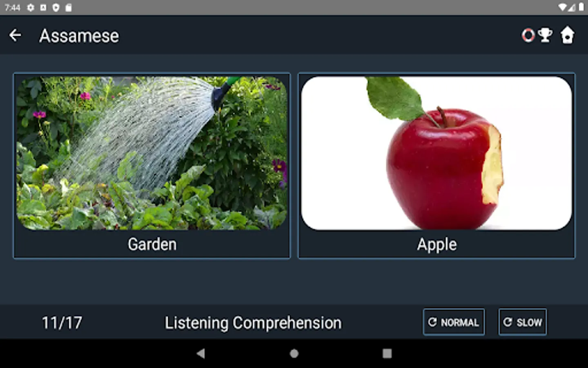The image size is (588, 368).
Task: Choose the Garden text label
Action: pyautogui.click(x=152, y=245)
